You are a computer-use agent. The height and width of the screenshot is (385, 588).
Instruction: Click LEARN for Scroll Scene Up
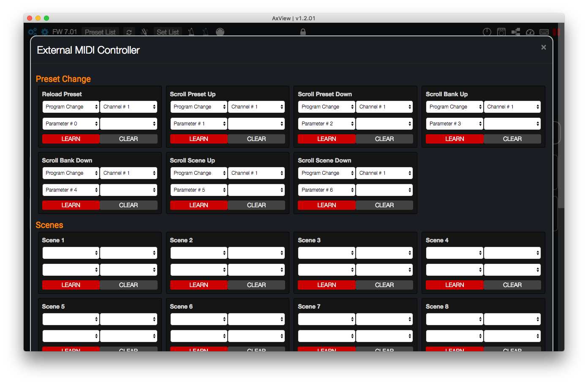(199, 205)
